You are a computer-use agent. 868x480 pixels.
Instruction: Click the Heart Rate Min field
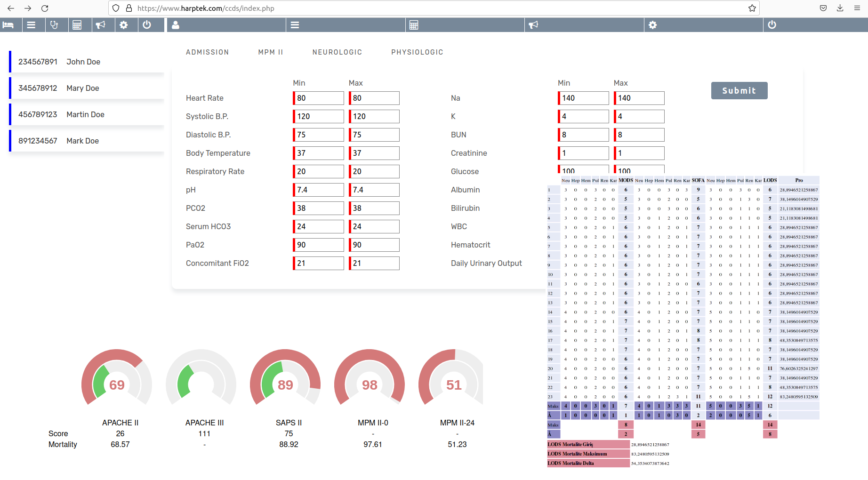click(x=319, y=98)
